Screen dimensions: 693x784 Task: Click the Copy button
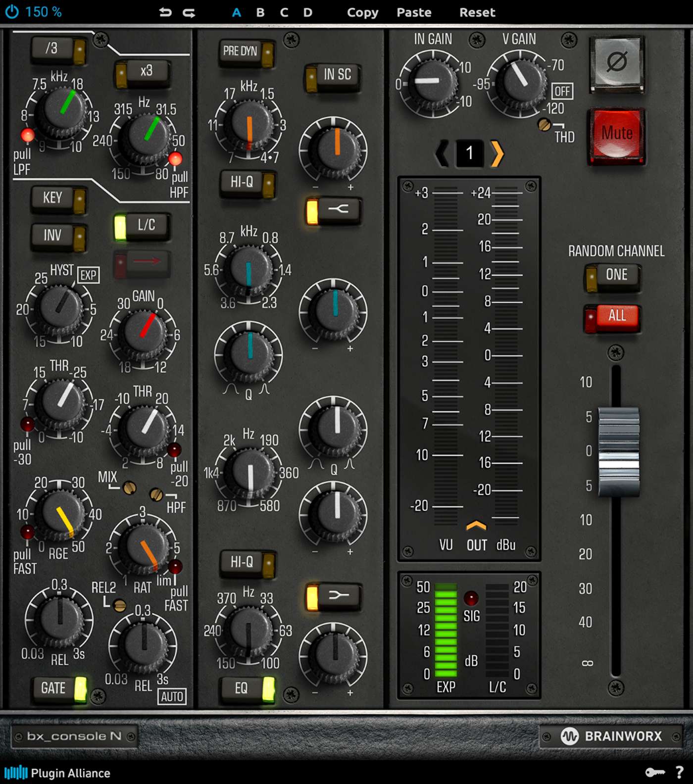tap(362, 12)
